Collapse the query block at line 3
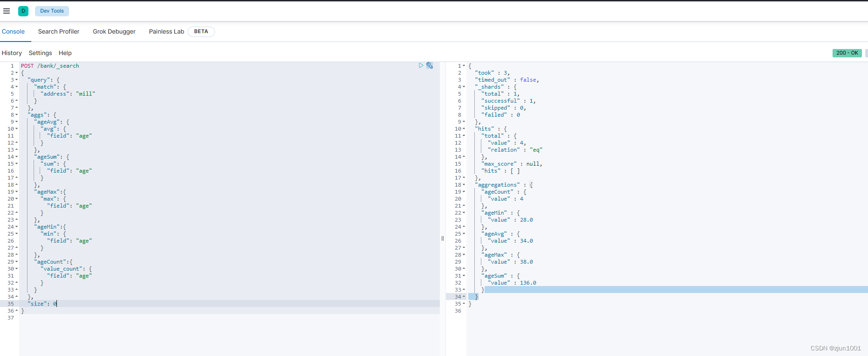 coord(17,80)
